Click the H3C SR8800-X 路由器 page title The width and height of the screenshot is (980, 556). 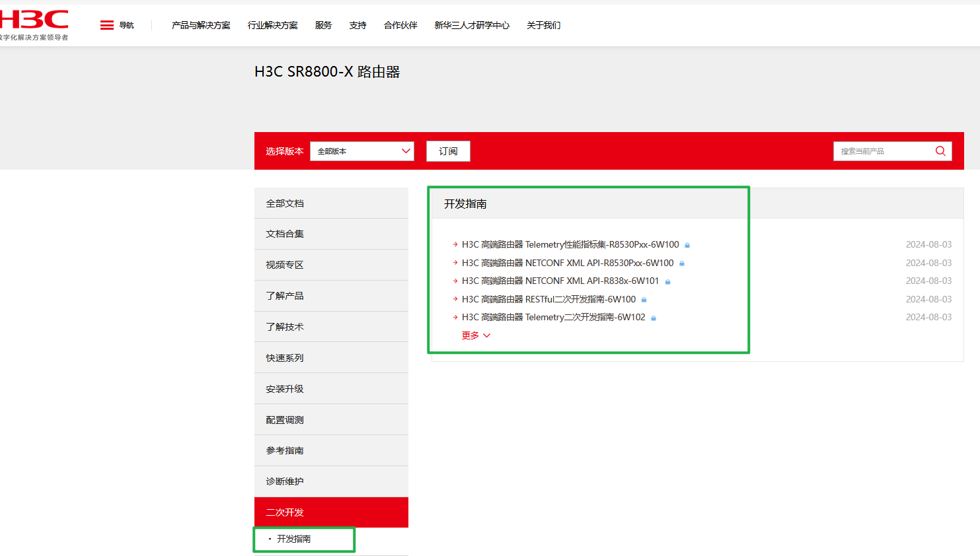[x=327, y=72]
